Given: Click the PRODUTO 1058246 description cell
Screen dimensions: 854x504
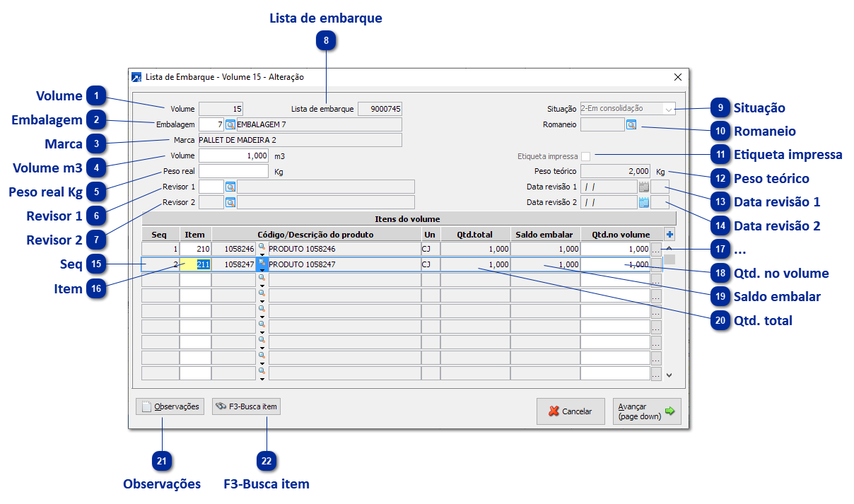Looking at the screenshot, I should tap(344, 249).
